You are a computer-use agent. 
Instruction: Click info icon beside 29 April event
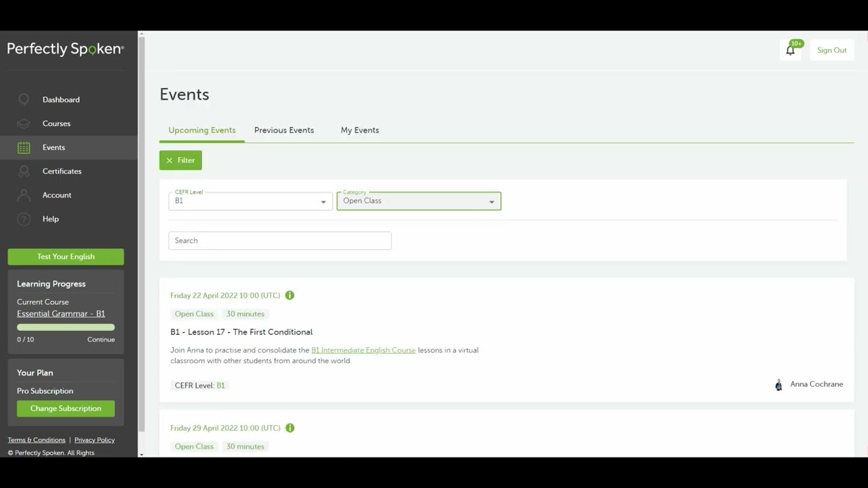point(290,428)
